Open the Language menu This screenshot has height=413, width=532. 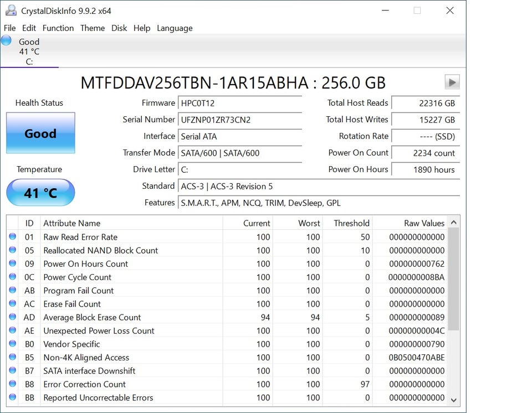[x=175, y=28]
